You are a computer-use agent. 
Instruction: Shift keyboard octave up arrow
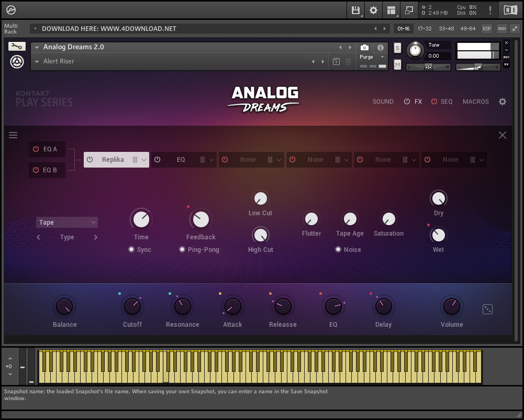[10, 358]
